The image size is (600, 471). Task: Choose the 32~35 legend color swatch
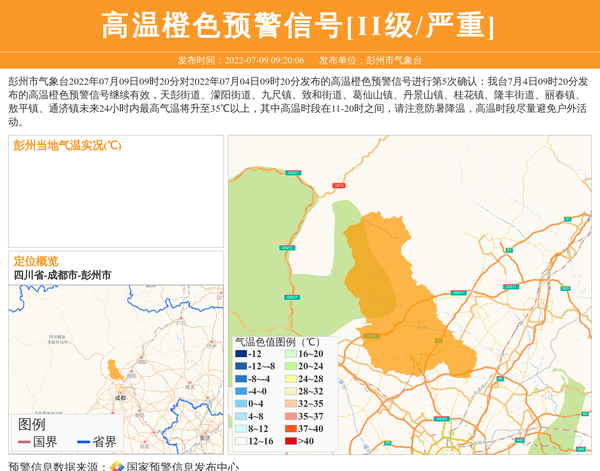click(x=290, y=404)
